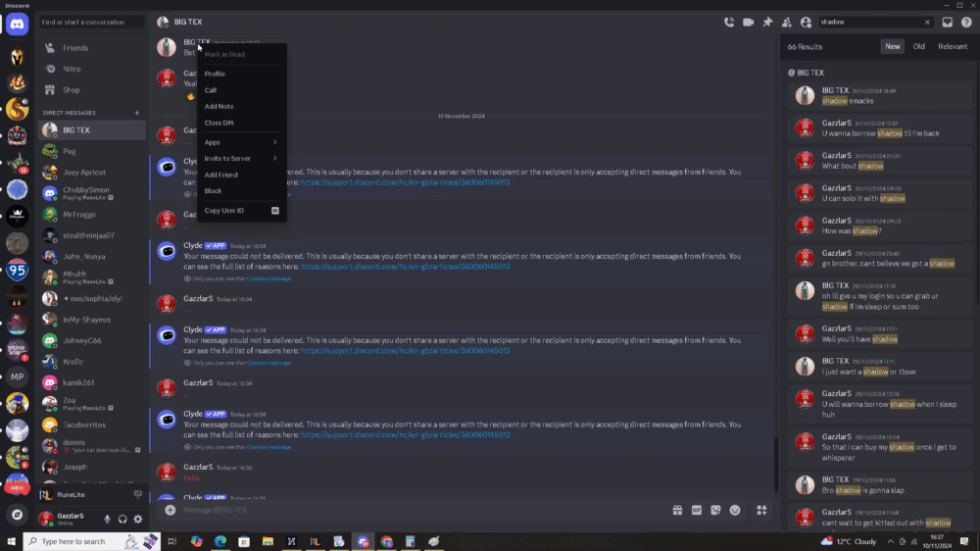Expand the Apps submenu
Viewport: 980px width, 551px height.
coord(241,142)
